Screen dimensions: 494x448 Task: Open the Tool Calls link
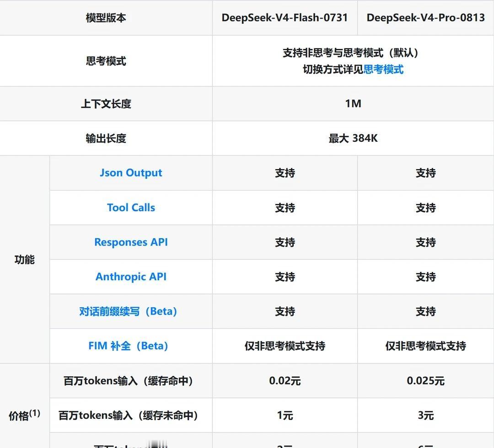pos(131,208)
